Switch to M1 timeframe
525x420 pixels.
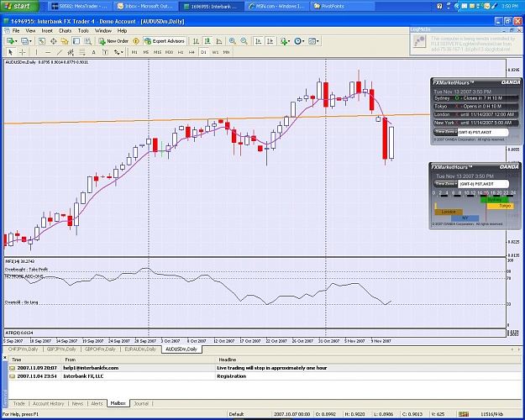(134, 52)
